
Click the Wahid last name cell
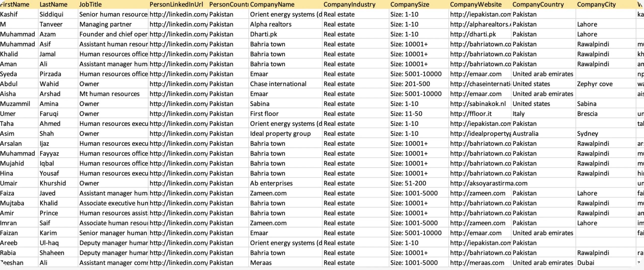click(58, 84)
